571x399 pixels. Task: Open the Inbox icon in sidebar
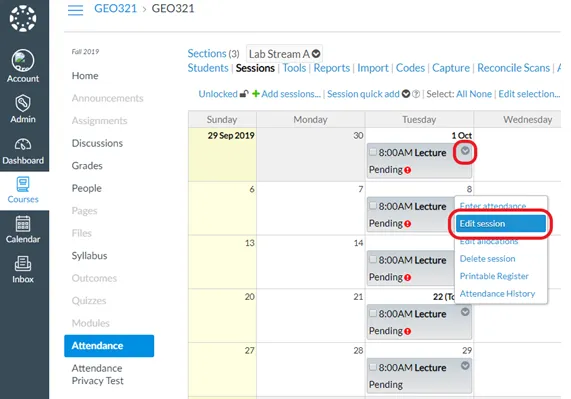[x=23, y=264]
